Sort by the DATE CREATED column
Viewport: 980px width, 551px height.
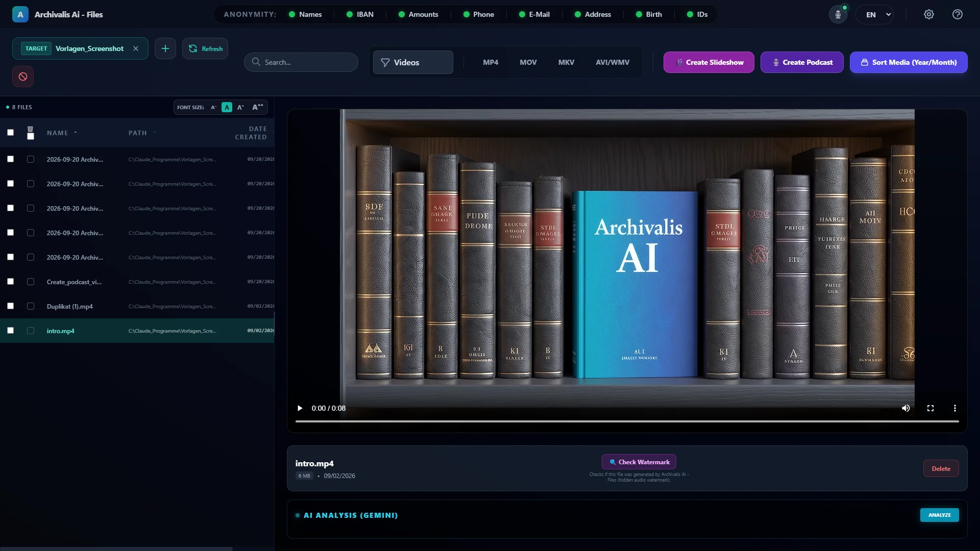[251, 133]
